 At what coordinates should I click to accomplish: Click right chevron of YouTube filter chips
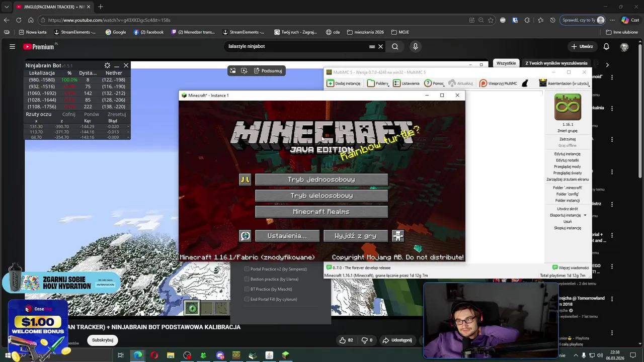click(607, 65)
